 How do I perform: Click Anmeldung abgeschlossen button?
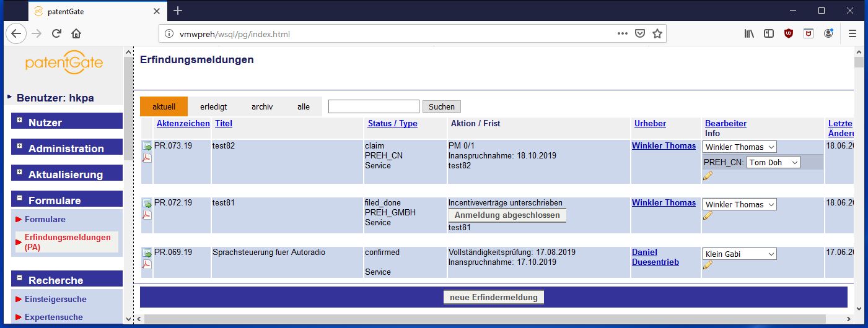[507, 215]
